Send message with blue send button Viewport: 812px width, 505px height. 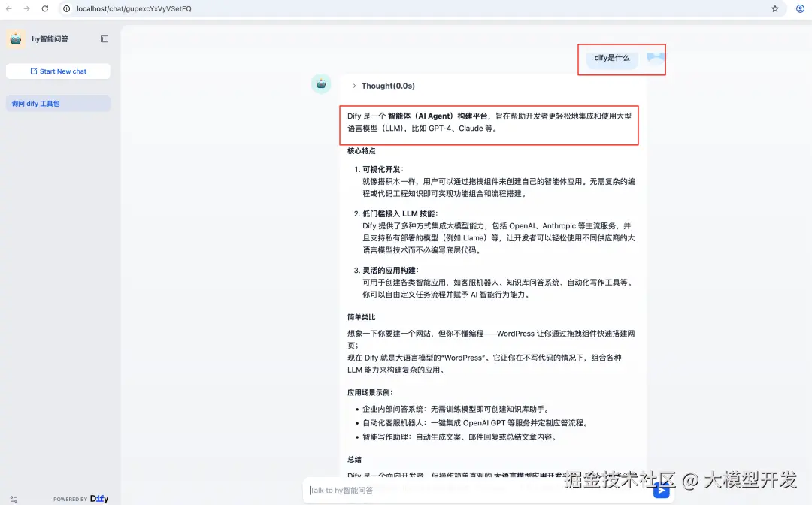[x=662, y=490]
